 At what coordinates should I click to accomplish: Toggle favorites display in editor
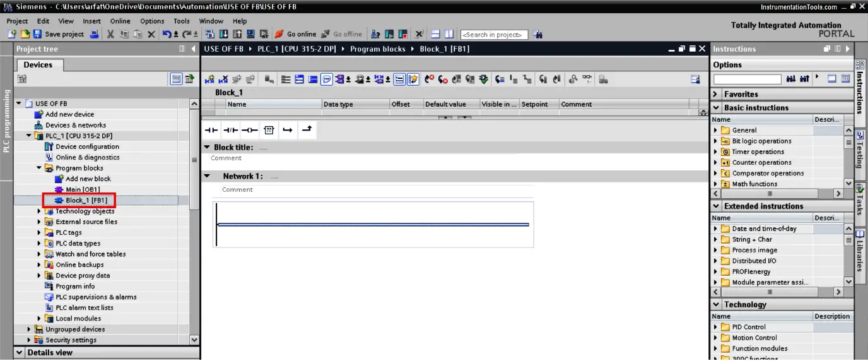point(413,79)
